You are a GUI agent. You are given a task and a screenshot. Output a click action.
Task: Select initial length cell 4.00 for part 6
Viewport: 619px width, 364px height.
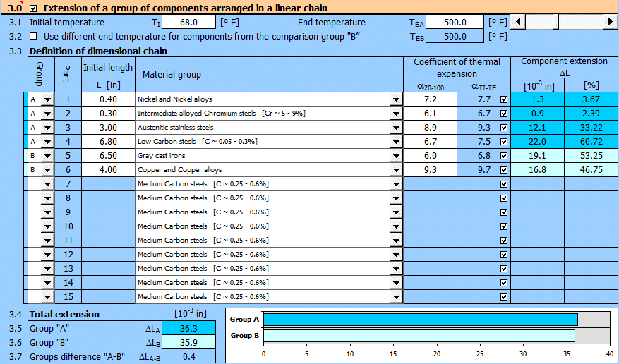[108, 170]
